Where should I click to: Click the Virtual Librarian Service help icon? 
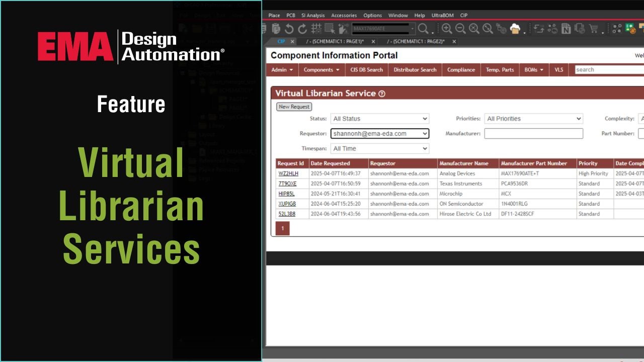click(x=382, y=94)
